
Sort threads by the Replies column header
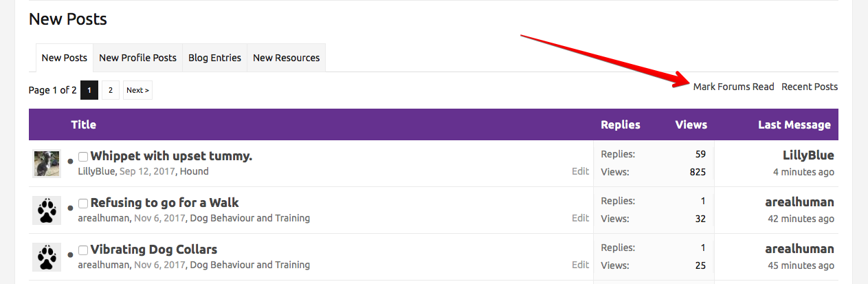[x=621, y=124]
